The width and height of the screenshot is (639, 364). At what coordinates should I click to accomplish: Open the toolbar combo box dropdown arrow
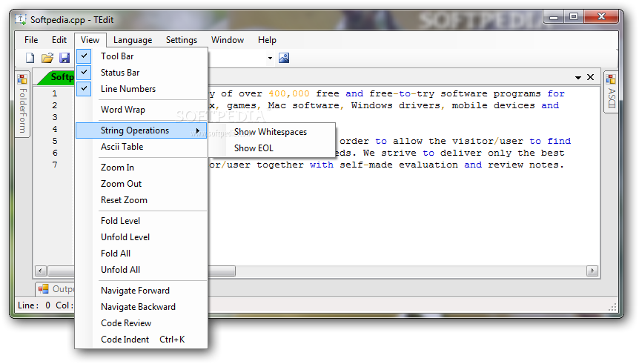pyautogui.click(x=270, y=58)
